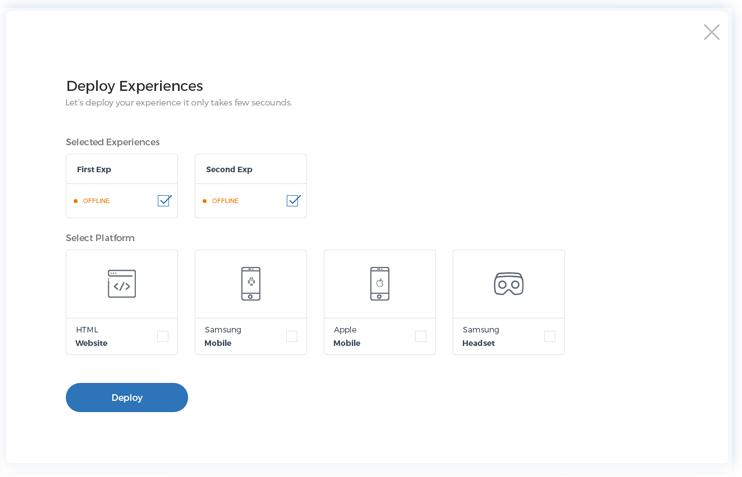742x477 pixels.
Task: Click the Select Platform section label
Action: pyautogui.click(x=100, y=238)
